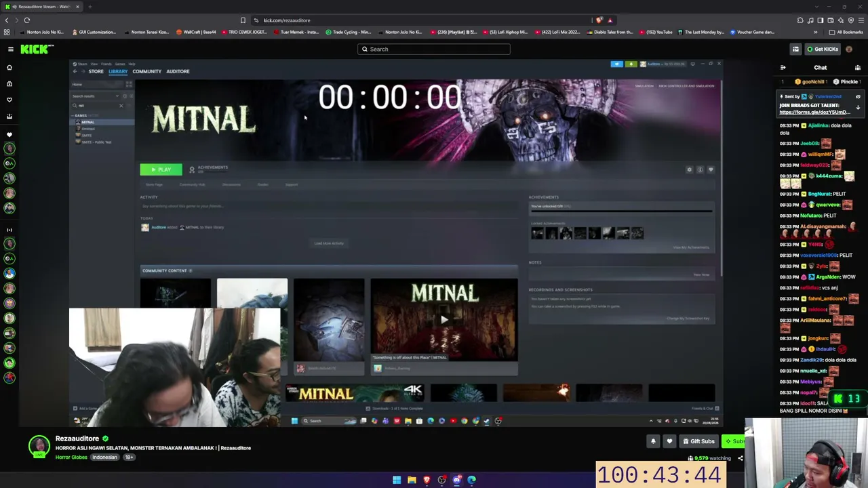Play the MITNAL community video thumbnail
The image size is (868, 488).
click(x=444, y=320)
